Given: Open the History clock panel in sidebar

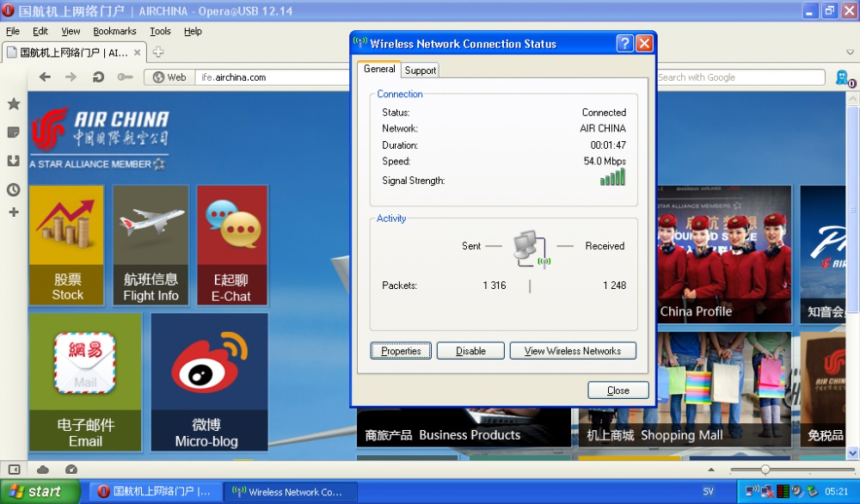Looking at the screenshot, I should [x=14, y=189].
